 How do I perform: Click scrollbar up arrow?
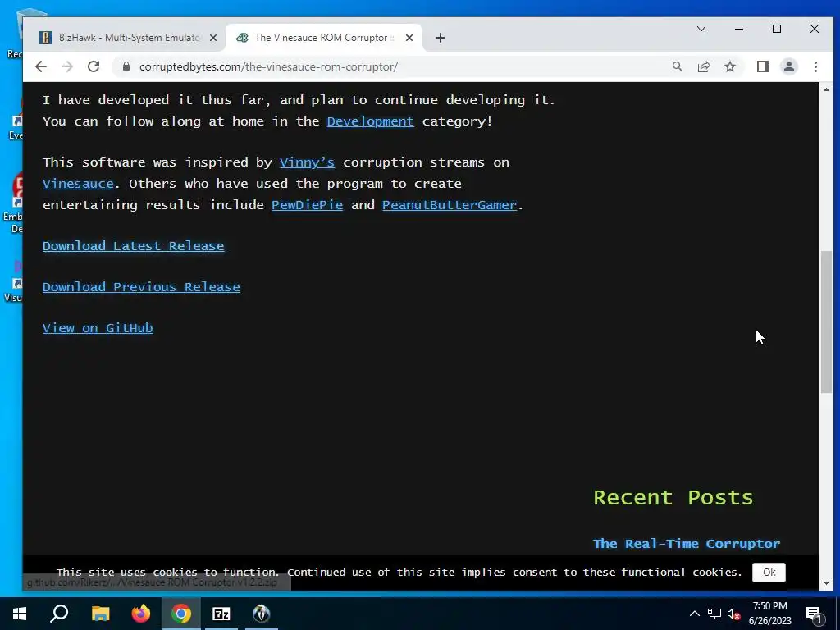826,89
